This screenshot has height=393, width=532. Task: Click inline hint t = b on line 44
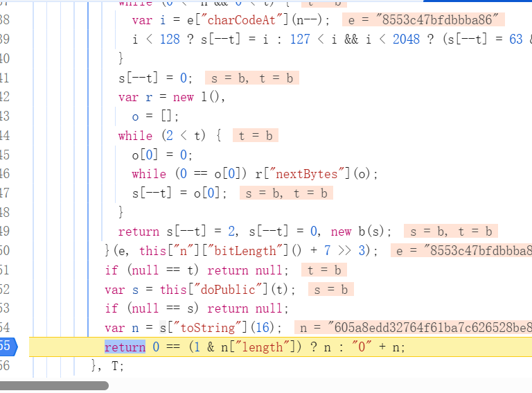pos(256,136)
